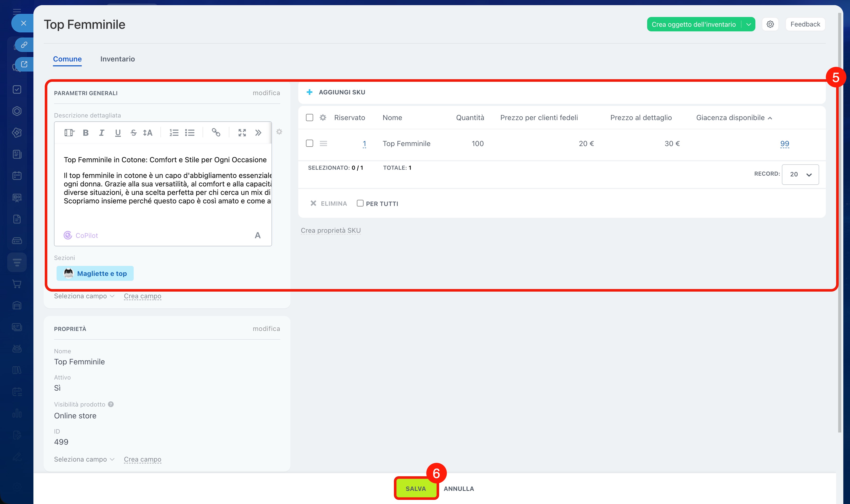Open the shopping cart icon in sidebar
The image size is (850, 504).
tap(17, 284)
